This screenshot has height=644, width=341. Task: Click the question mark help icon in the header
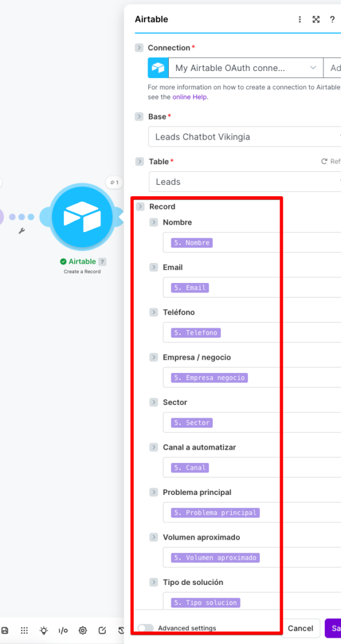coord(332,19)
